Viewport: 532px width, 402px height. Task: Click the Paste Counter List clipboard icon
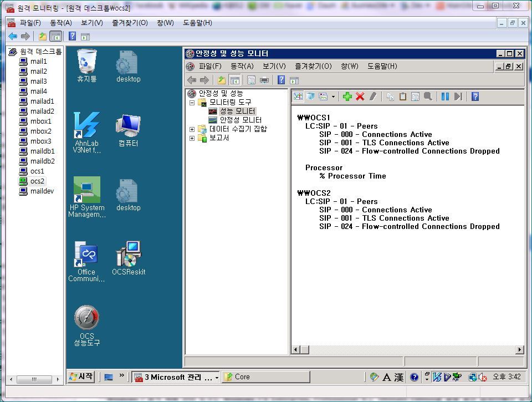403,97
